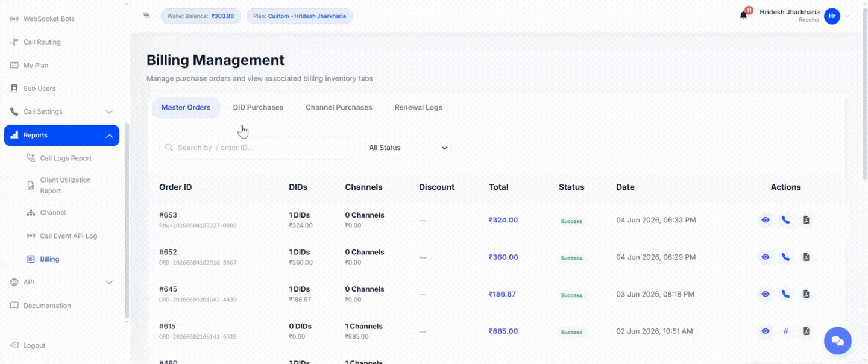Click the My Plan card icon

14,65
